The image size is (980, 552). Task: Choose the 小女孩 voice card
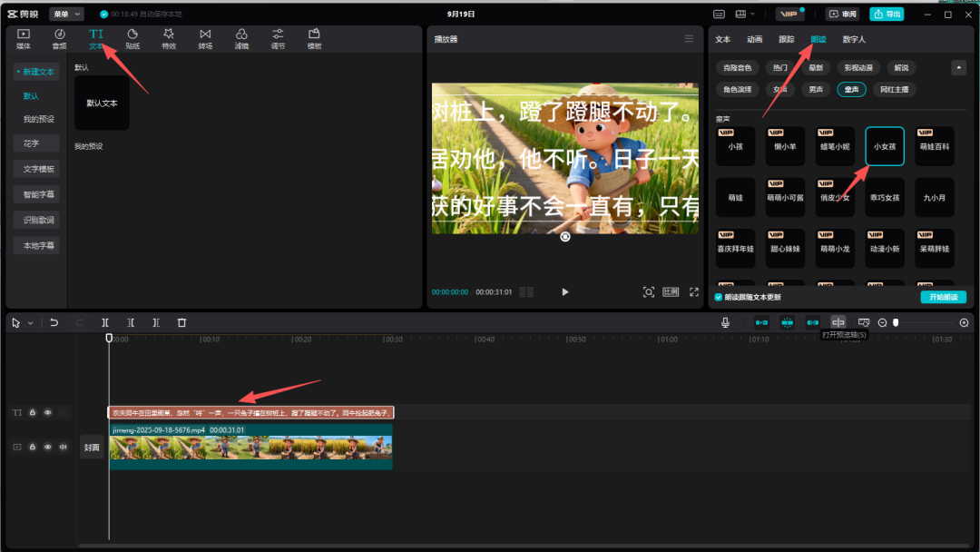tap(885, 146)
